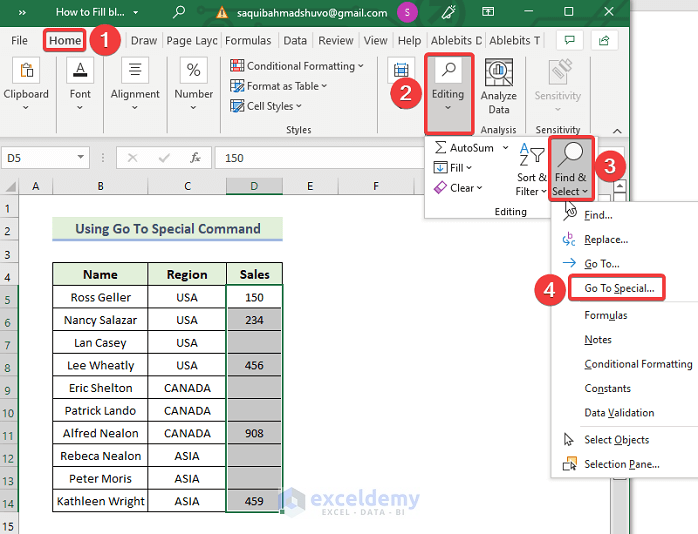Click the Comments speech bubble icon
Image resolution: width=698 pixels, height=534 pixels.
click(569, 40)
